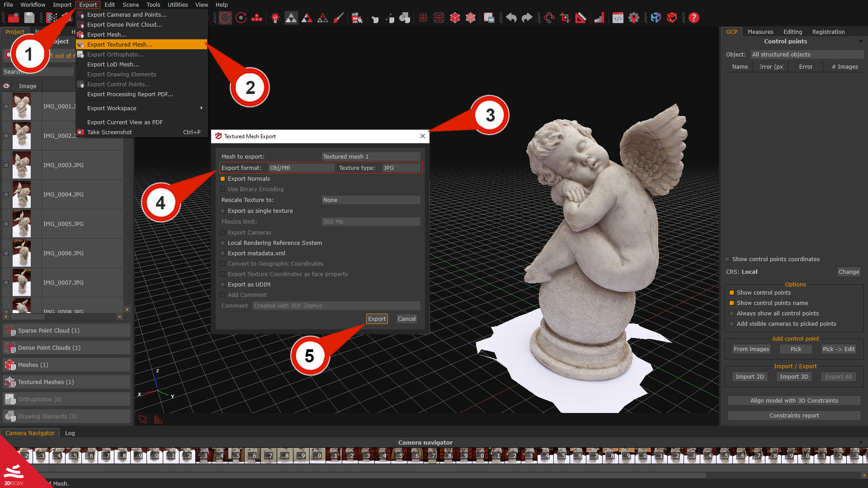
Task: Open the Rescale Texture to dropdown
Action: pyautogui.click(x=371, y=200)
